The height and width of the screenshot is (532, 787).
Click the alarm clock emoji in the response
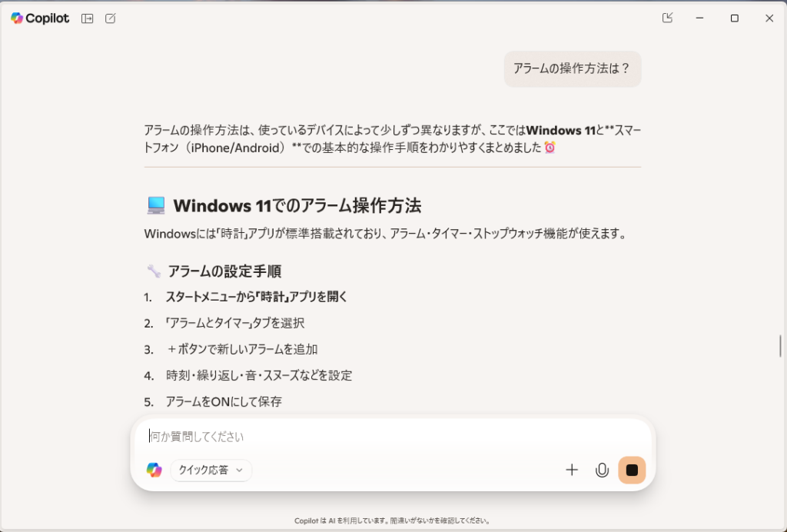[x=550, y=147]
